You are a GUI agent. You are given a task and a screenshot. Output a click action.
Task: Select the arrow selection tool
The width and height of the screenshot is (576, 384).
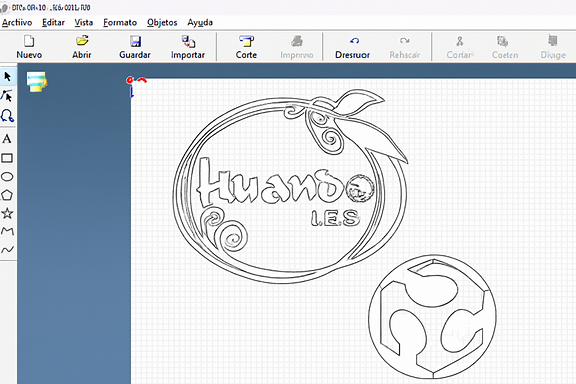click(7, 77)
